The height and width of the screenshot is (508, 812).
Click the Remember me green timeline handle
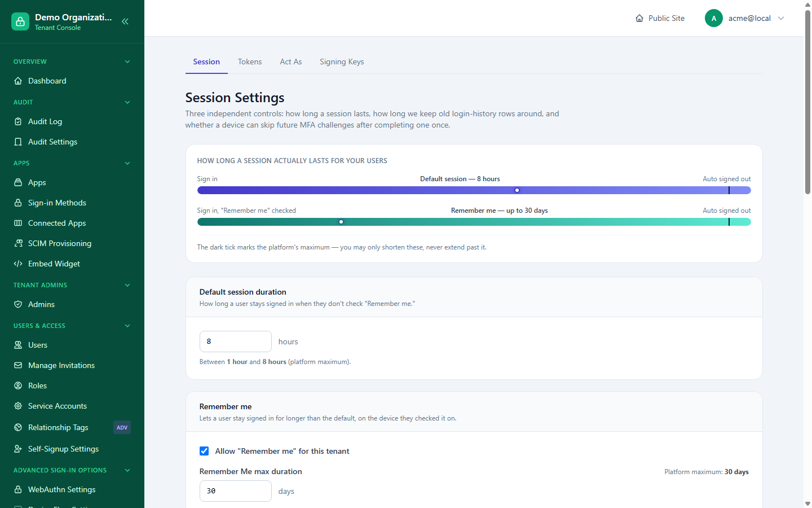[341, 222]
